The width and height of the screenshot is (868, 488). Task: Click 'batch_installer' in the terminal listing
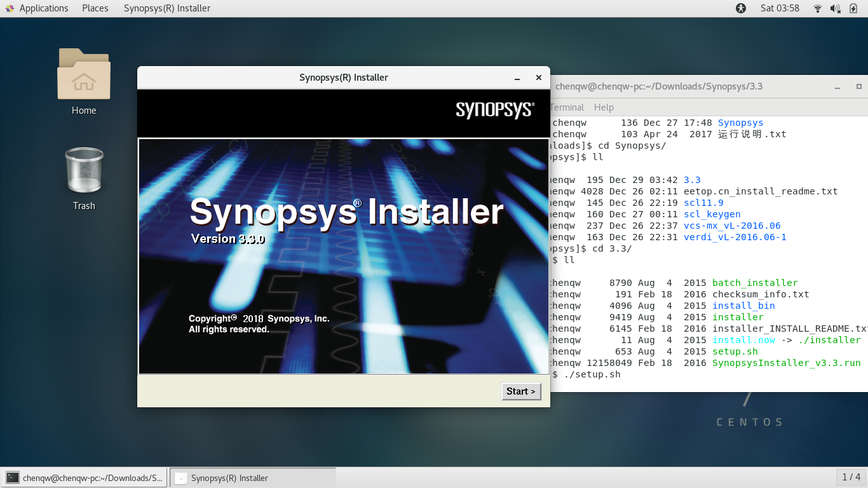click(755, 283)
